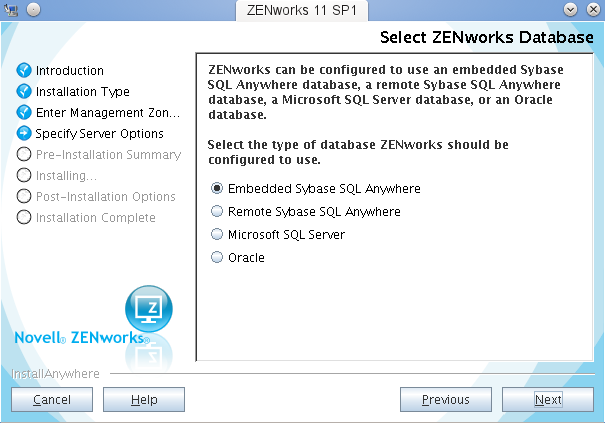Click the Installation Complete step circle icon

[25, 218]
